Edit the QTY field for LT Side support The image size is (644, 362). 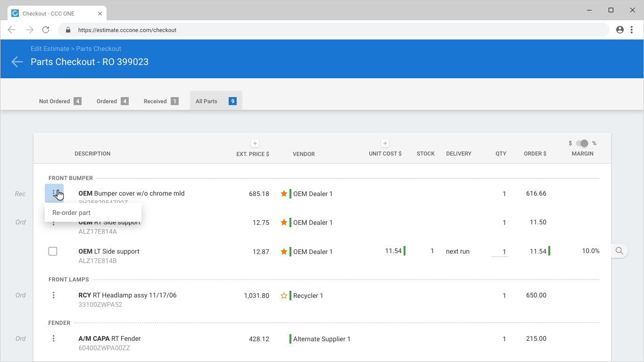point(500,252)
